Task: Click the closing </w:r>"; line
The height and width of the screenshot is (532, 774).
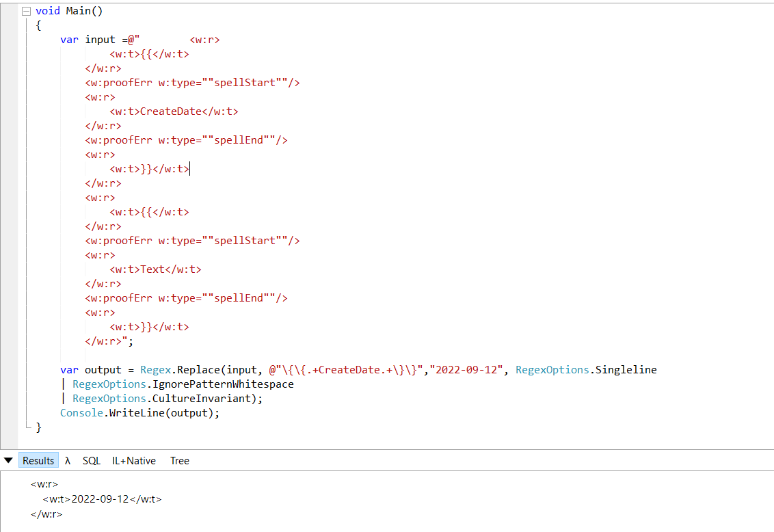Action: pyautogui.click(x=109, y=341)
